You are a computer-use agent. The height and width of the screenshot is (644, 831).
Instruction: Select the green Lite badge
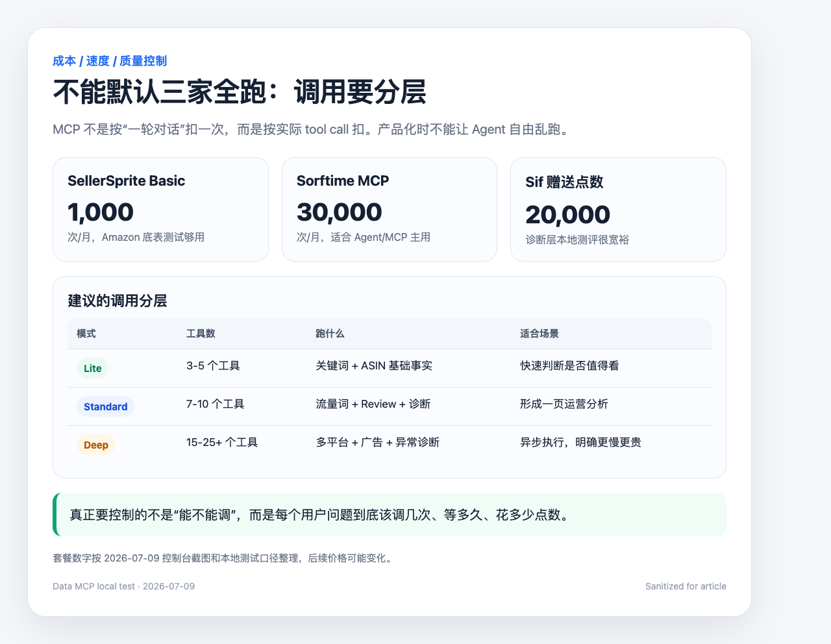click(x=93, y=368)
